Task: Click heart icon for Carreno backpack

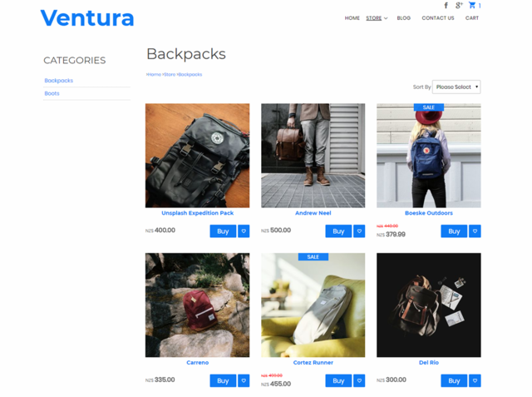Action: (244, 380)
